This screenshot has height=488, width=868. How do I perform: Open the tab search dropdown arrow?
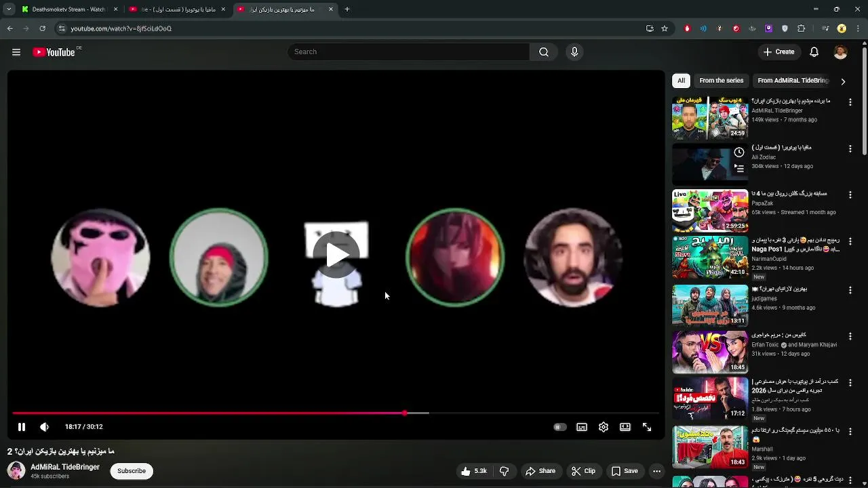pyautogui.click(x=9, y=9)
